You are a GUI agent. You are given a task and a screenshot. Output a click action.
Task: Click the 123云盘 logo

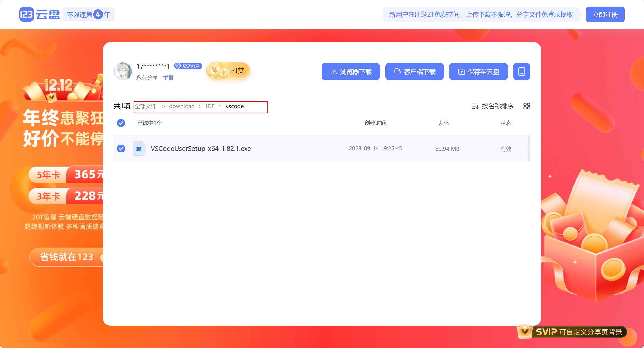[40, 14]
